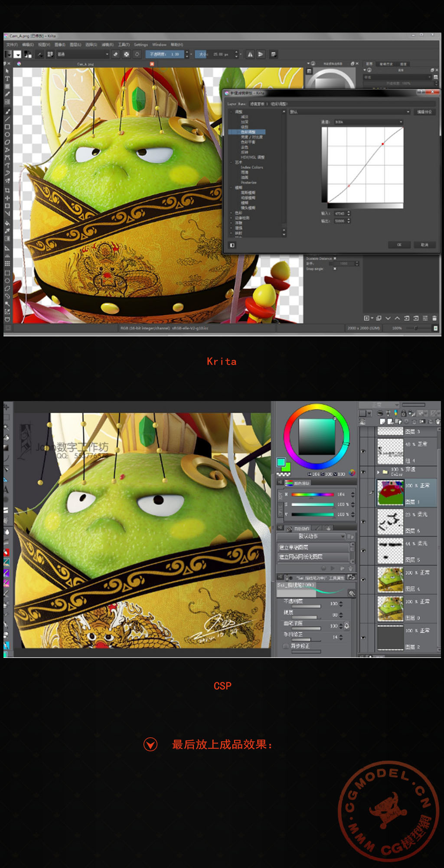The image size is (444, 868).
Task: Select the Crop tool in Krita toolbox
Action: (x=7, y=190)
